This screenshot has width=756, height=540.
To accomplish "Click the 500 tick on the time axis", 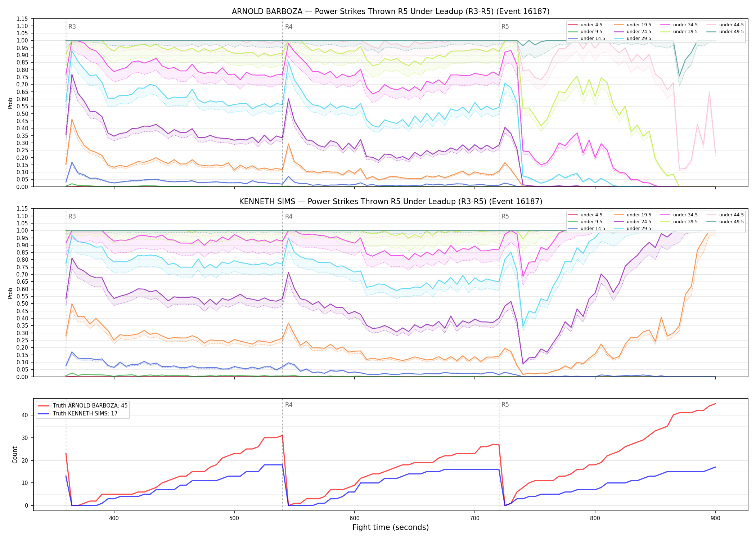I will click(x=234, y=518).
